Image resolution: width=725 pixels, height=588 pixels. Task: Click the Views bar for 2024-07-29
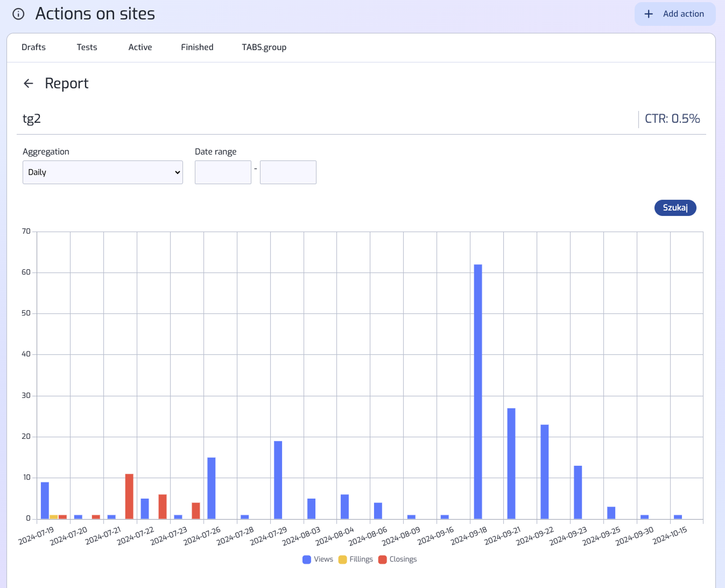click(278, 480)
